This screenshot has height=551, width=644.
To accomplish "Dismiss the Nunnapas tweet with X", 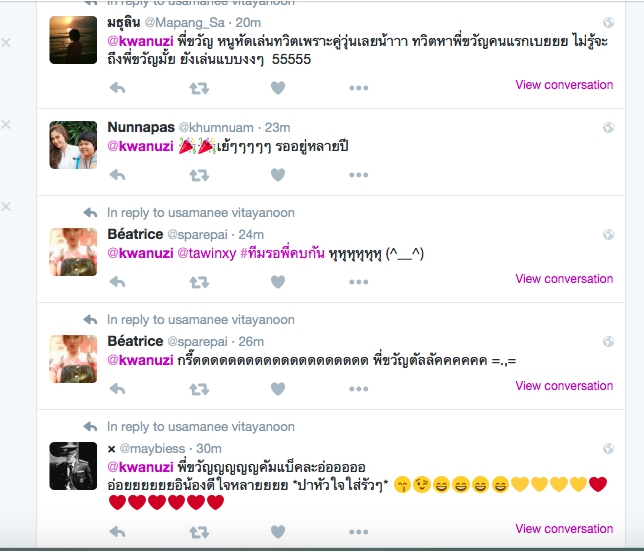I will pos(6,124).
